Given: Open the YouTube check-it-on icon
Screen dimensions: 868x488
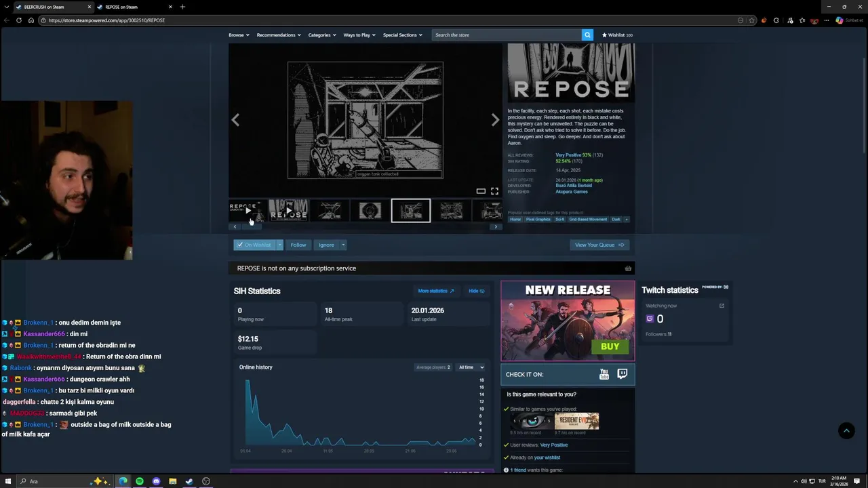Looking at the screenshot, I should [604, 374].
